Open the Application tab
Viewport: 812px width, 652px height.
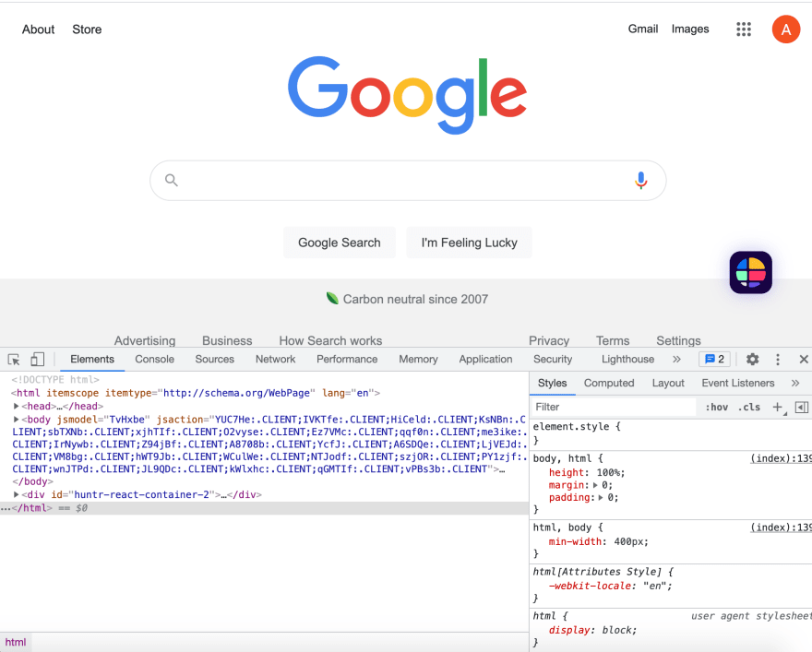click(x=485, y=359)
